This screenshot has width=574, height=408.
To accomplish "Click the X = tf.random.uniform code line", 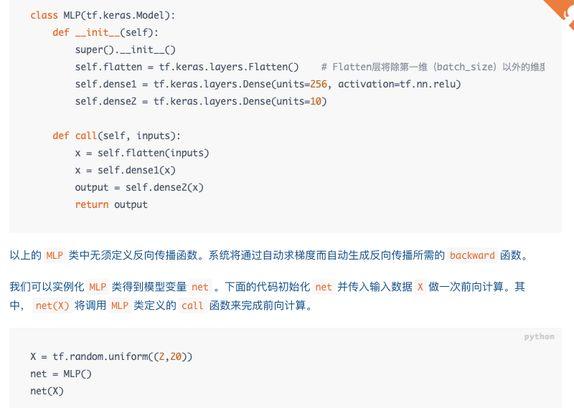I will click(111, 356).
